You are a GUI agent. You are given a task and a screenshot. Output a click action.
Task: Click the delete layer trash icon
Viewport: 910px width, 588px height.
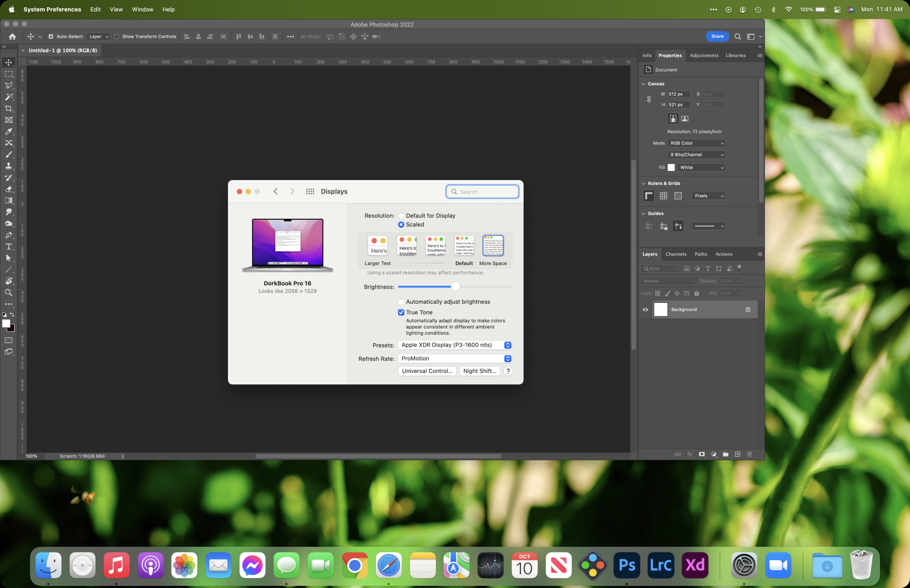pyautogui.click(x=749, y=454)
